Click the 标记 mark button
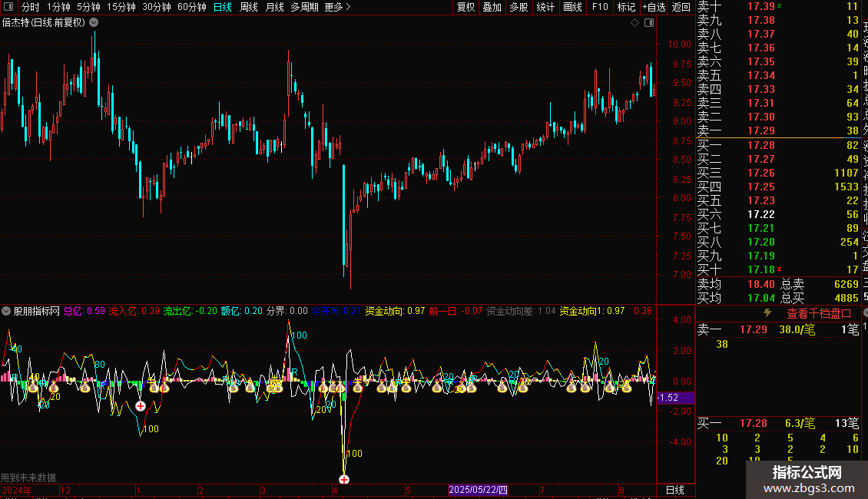The image size is (868, 499). click(x=626, y=7)
